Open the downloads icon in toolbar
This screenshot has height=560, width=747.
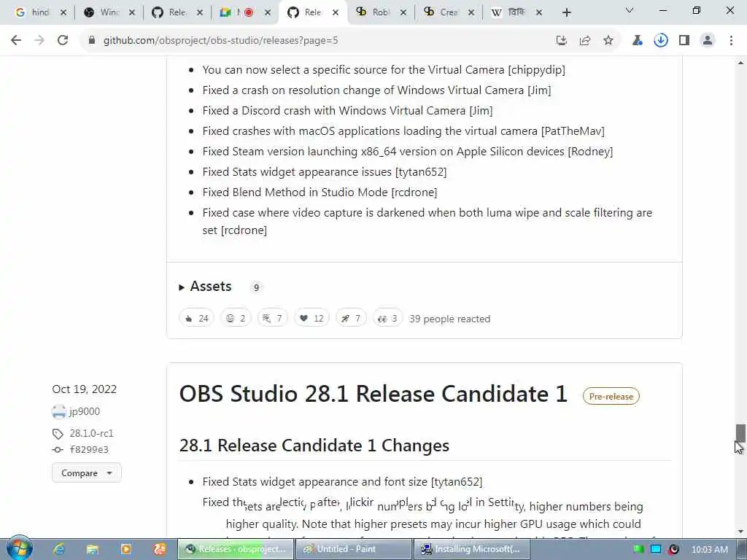[661, 41]
